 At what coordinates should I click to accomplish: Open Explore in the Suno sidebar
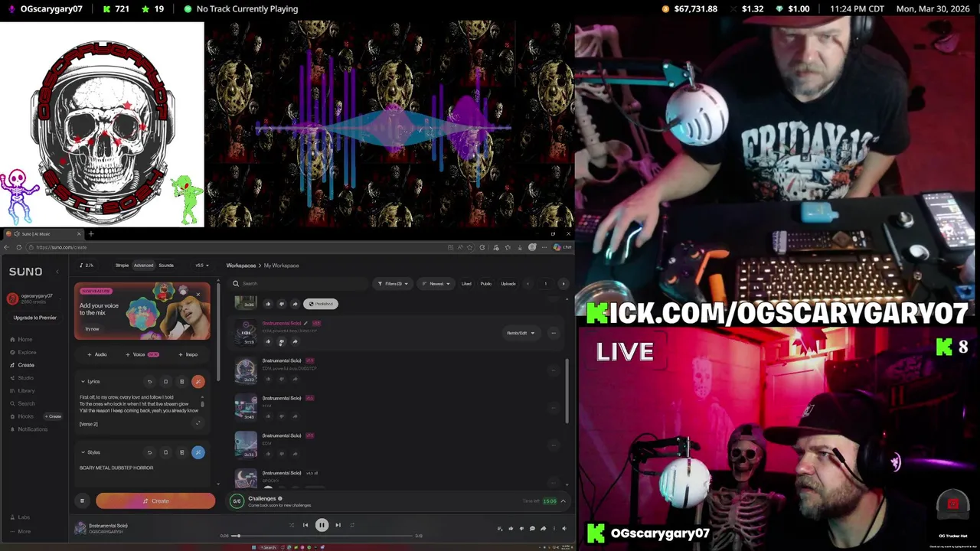coord(23,352)
